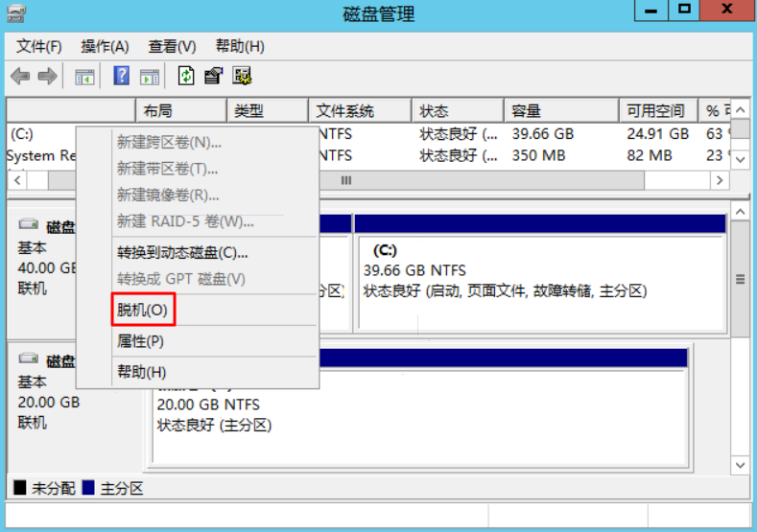Click horizontal scrollbar left arrow
The image size is (757, 532).
click(17, 180)
